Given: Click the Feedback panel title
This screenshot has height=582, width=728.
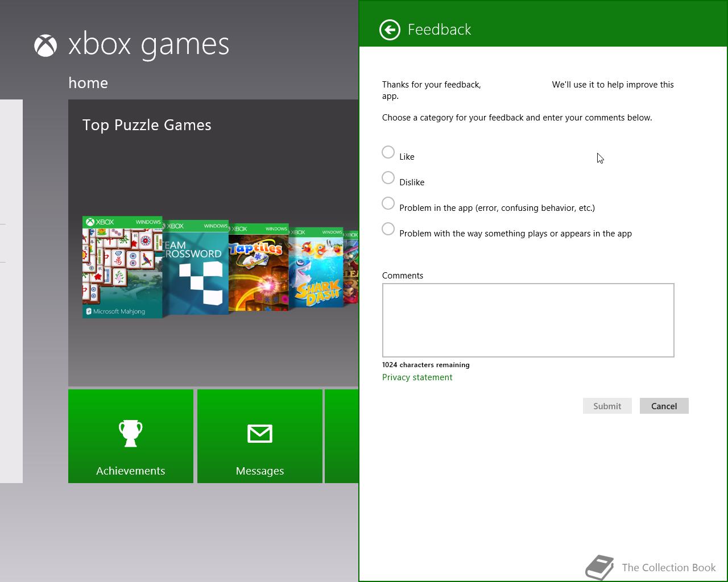Looking at the screenshot, I should [440, 30].
